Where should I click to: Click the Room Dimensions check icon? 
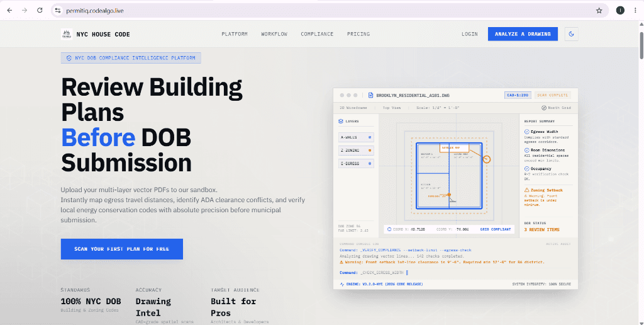[x=527, y=150]
